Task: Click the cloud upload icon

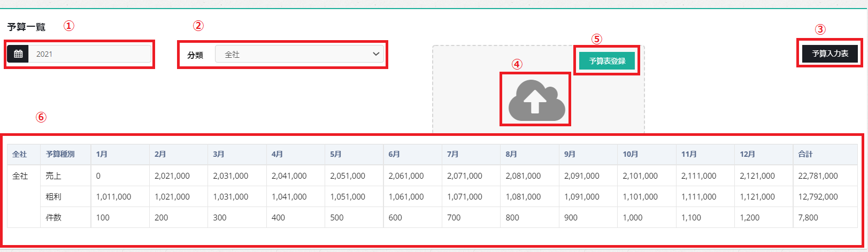Action: point(536,100)
